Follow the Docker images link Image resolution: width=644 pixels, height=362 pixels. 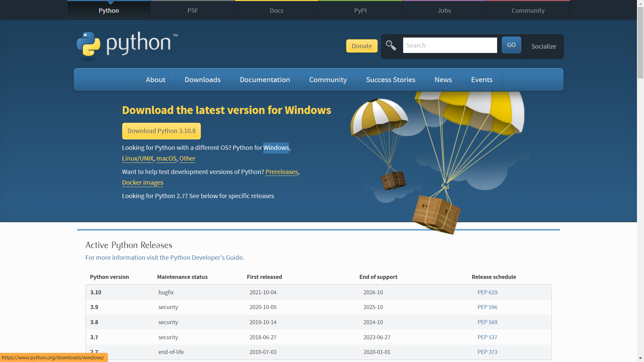point(143,183)
